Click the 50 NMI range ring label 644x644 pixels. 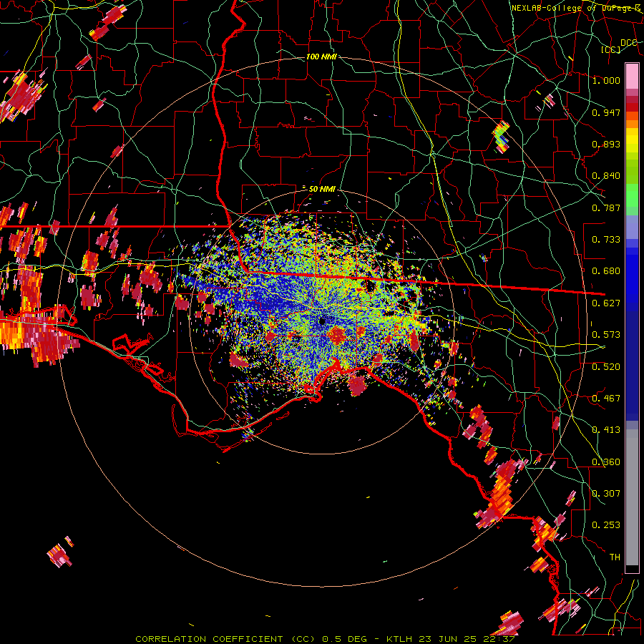[322, 189]
